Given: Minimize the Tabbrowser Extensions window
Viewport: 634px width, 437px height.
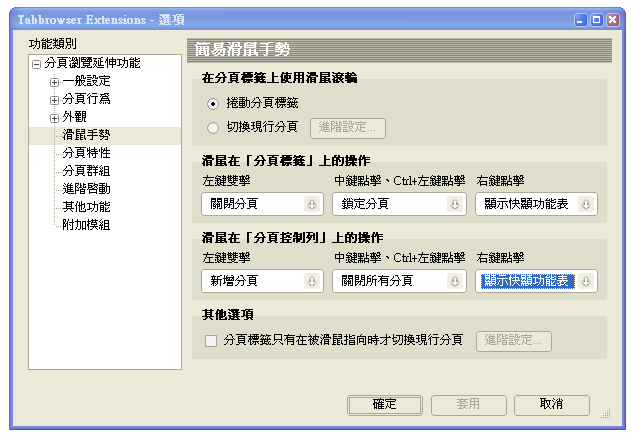Looking at the screenshot, I should click(581, 20).
